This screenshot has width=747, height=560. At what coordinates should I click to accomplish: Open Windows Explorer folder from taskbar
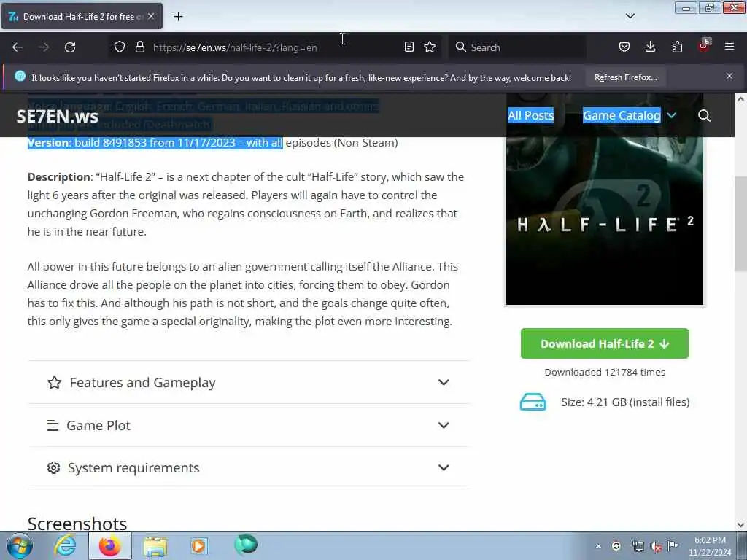155,545
